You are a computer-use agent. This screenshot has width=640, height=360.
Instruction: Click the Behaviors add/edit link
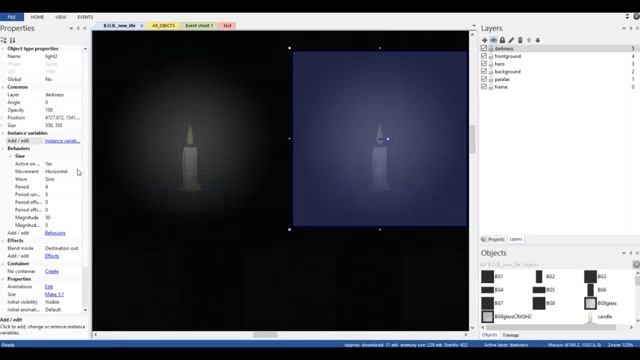55,233
